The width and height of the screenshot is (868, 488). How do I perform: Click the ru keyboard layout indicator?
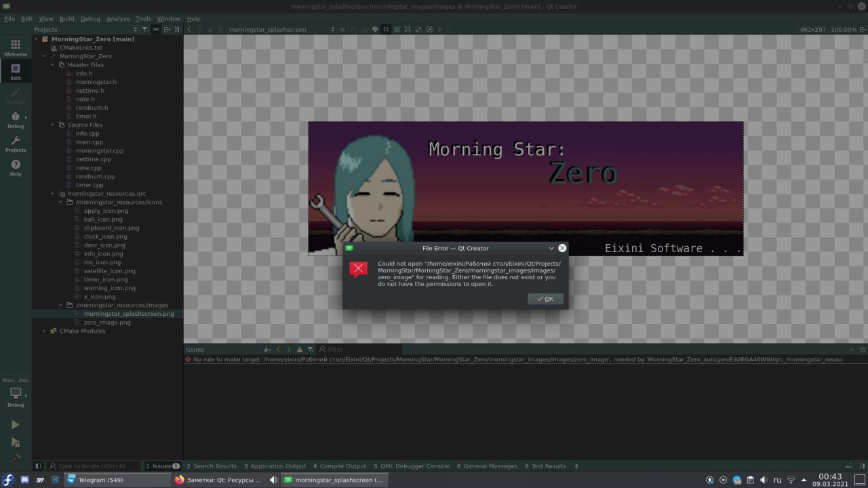778,480
